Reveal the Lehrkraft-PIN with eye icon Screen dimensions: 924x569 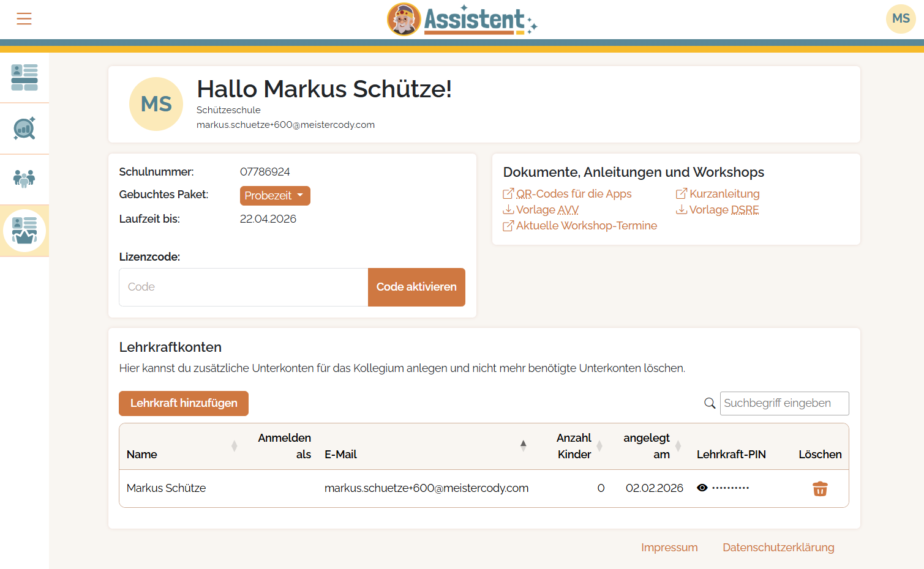pyautogui.click(x=702, y=488)
